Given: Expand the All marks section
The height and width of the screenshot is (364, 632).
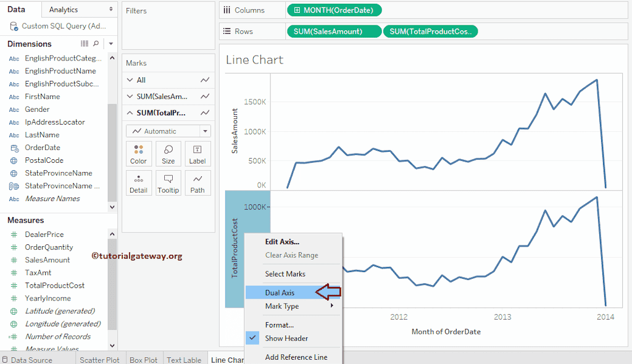Looking at the screenshot, I should click(x=130, y=80).
